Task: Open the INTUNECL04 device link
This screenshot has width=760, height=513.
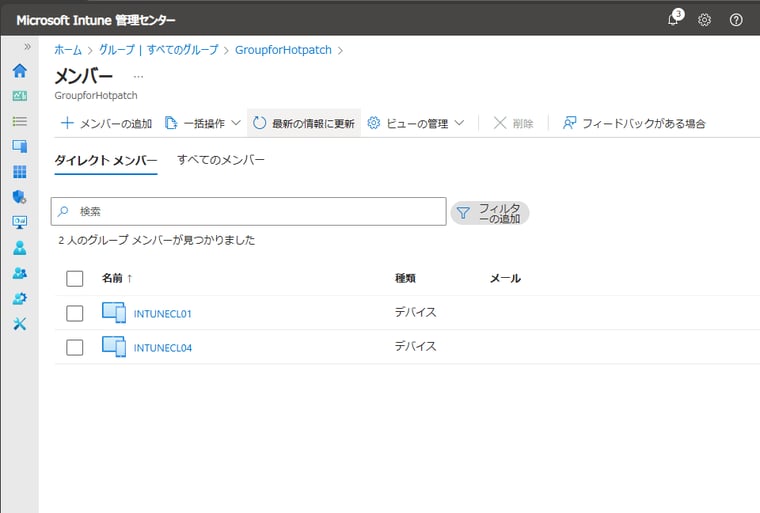Action: [162, 348]
